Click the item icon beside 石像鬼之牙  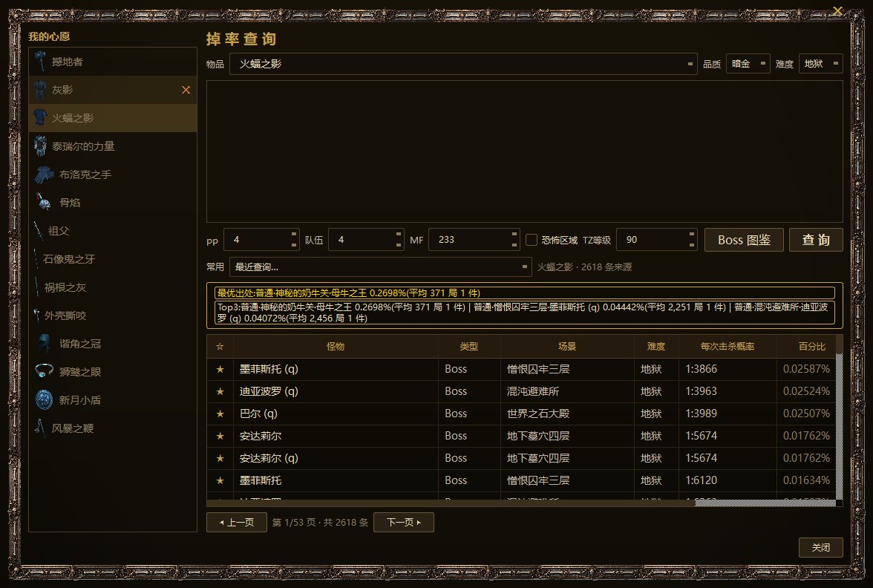pos(36,259)
